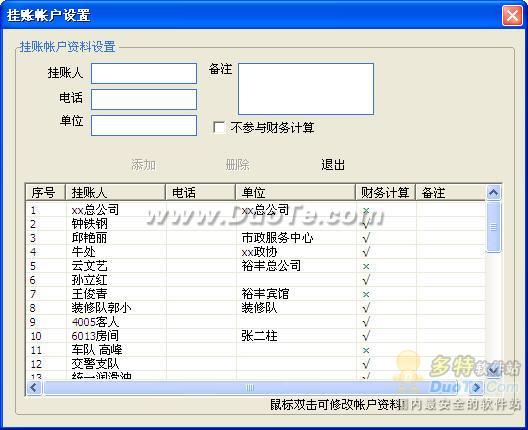528x430 pixels.
Task: Sort by the 挂账人 column header
Action: pyautogui.click(x=115, y=193)
